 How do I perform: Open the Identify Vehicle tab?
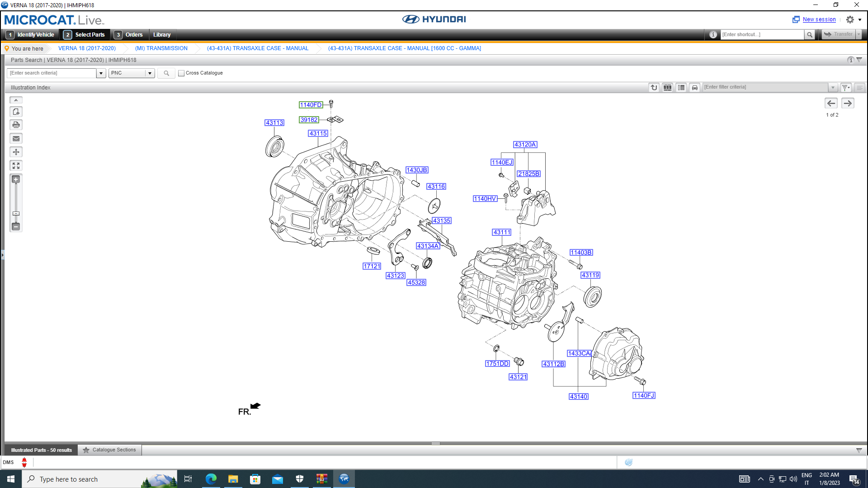click(31, 35)
